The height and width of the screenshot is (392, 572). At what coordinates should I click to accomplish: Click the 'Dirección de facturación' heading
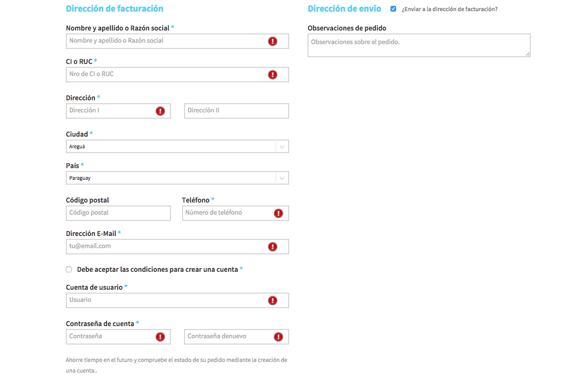click(115, 9)
